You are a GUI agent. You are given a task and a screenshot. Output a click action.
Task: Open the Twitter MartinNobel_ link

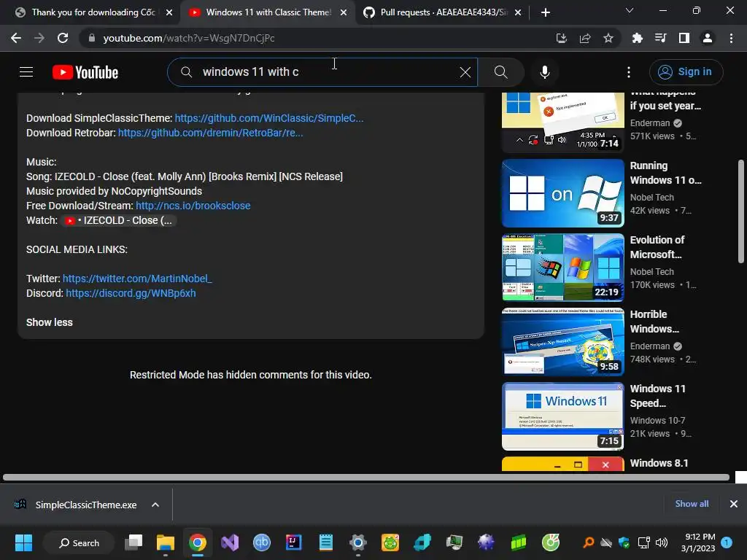(x=137, y=279)
